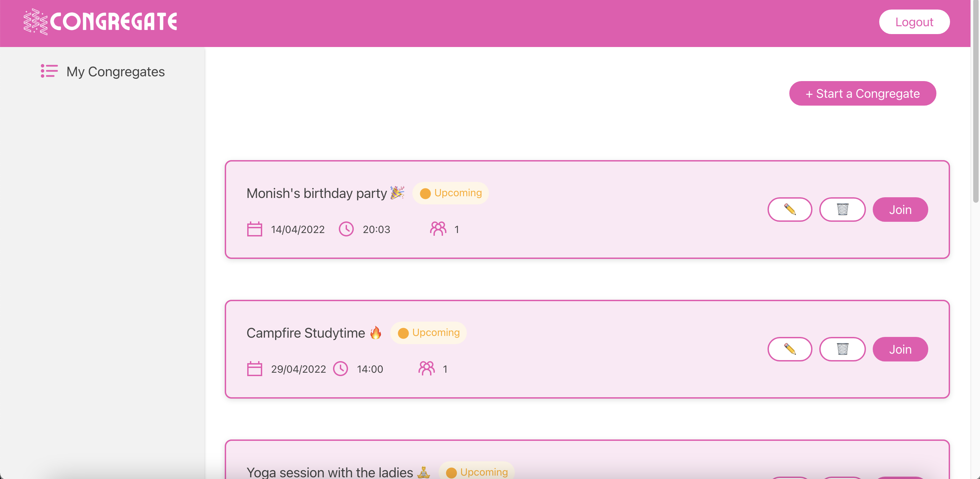Click the clock icon next to 14:00
The image size is (980, 479).
340,369
